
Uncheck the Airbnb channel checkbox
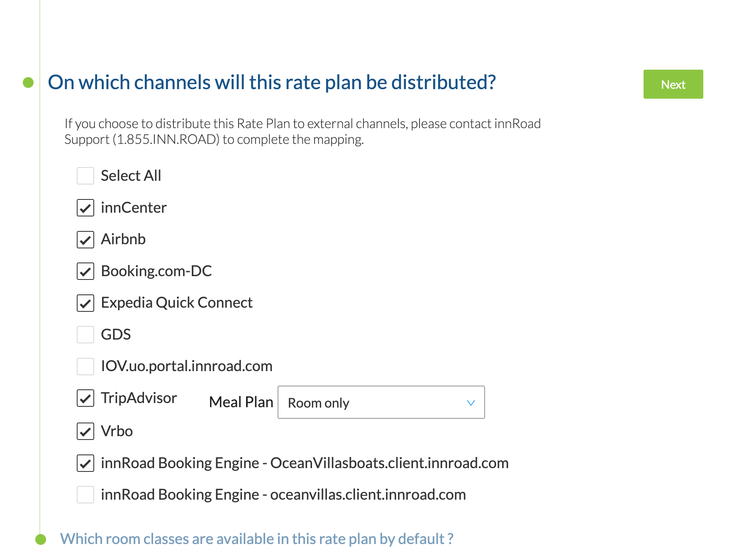tap(85, 240)
